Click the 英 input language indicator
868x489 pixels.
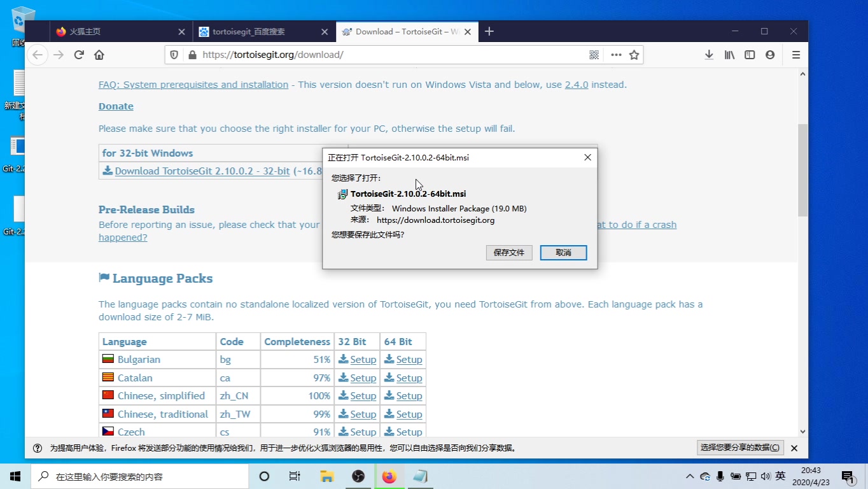tap(780, 476)
